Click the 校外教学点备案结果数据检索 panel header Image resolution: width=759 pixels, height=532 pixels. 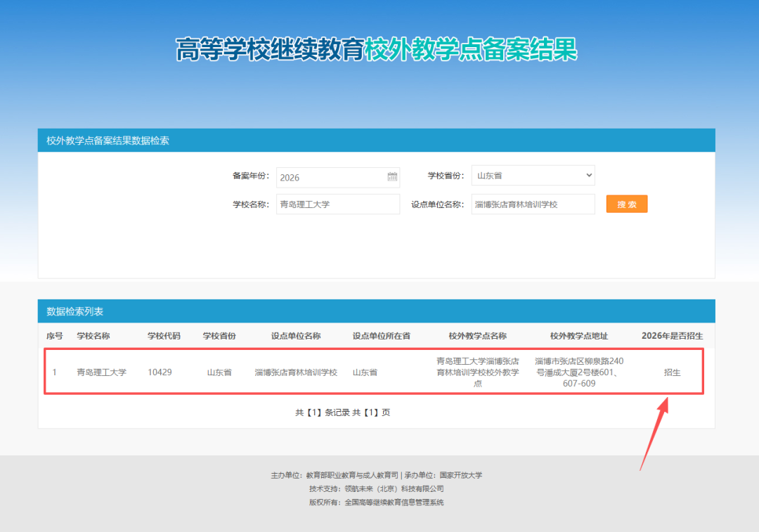(377, 141)
